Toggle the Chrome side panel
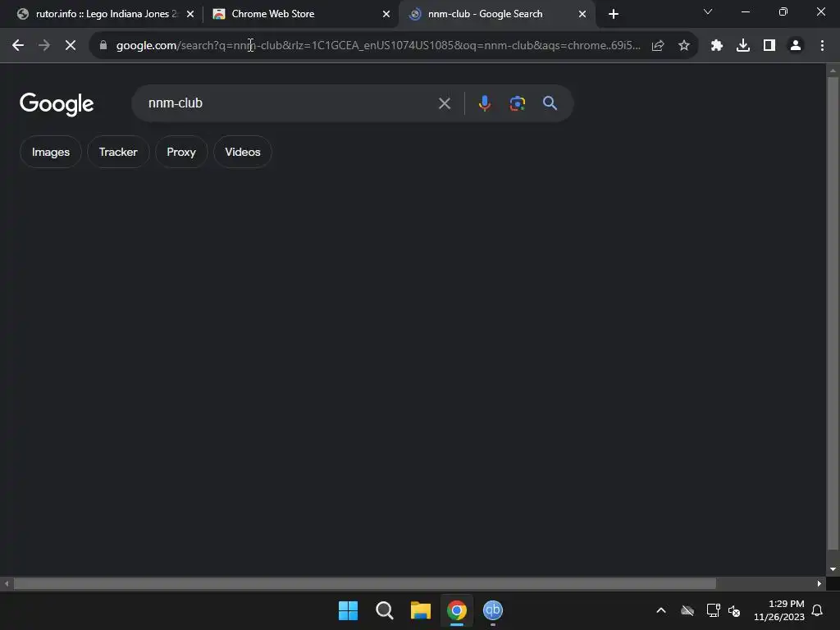The image size is (840, 630). (x=769, y=46)
